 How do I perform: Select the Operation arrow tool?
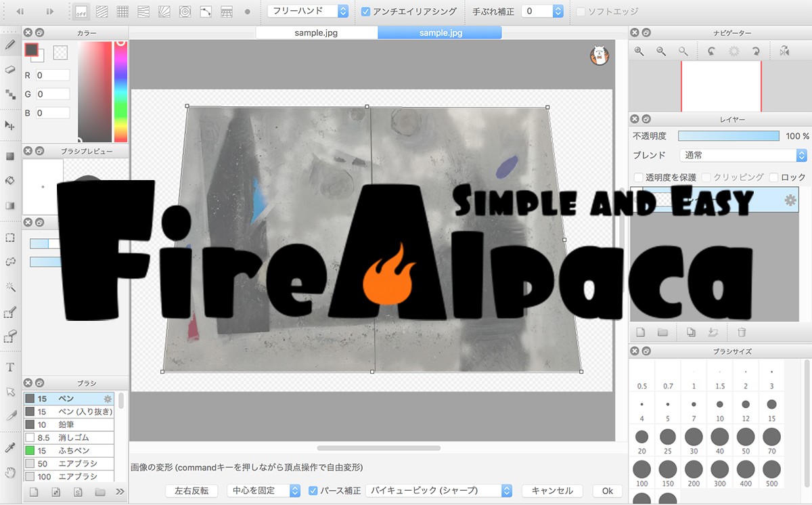(10, 391)
